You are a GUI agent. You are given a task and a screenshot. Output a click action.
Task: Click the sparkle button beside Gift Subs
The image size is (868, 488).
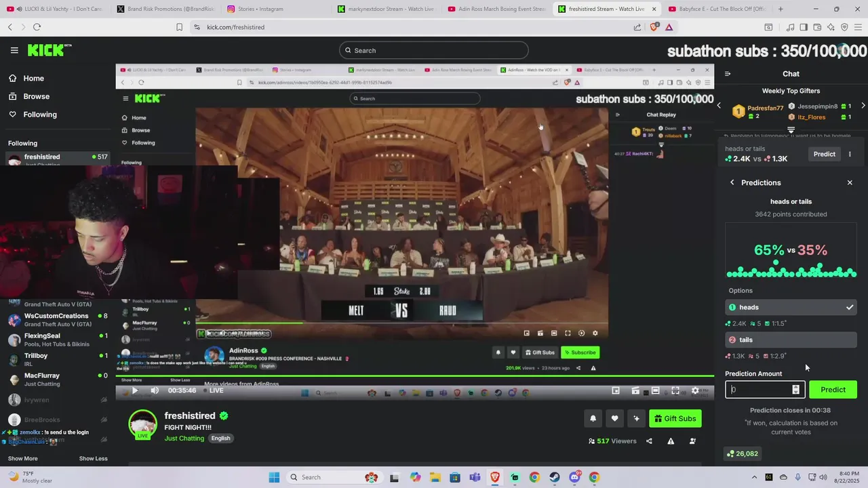636,418
